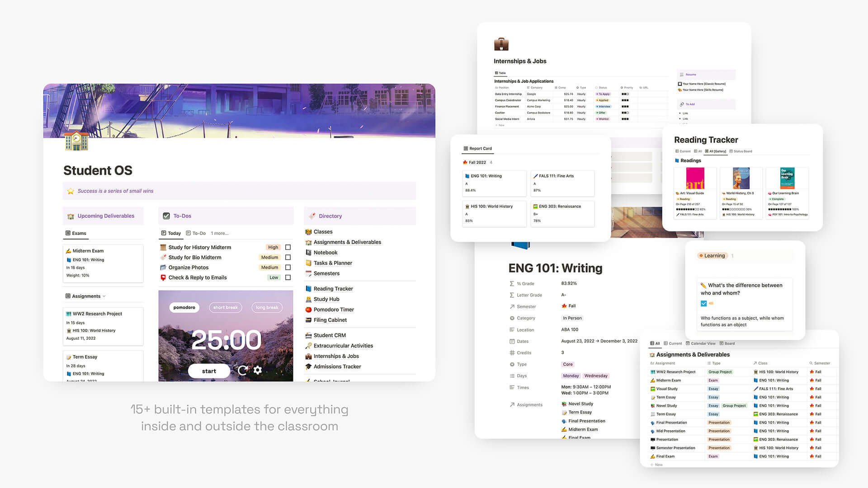Viewport: 868px width, 488px height.
Task: Click the Assignments & Deliverables icon
Action: point(308,242)
